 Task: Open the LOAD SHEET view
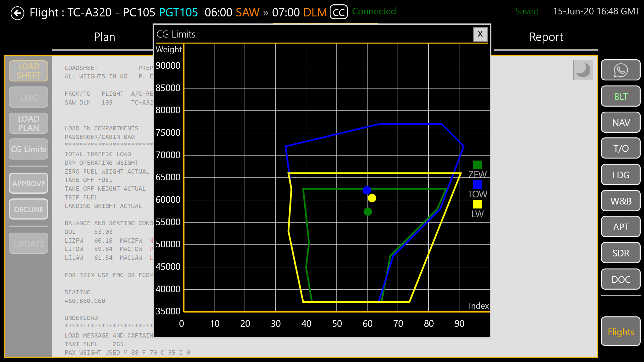click(x=29, y=71)
